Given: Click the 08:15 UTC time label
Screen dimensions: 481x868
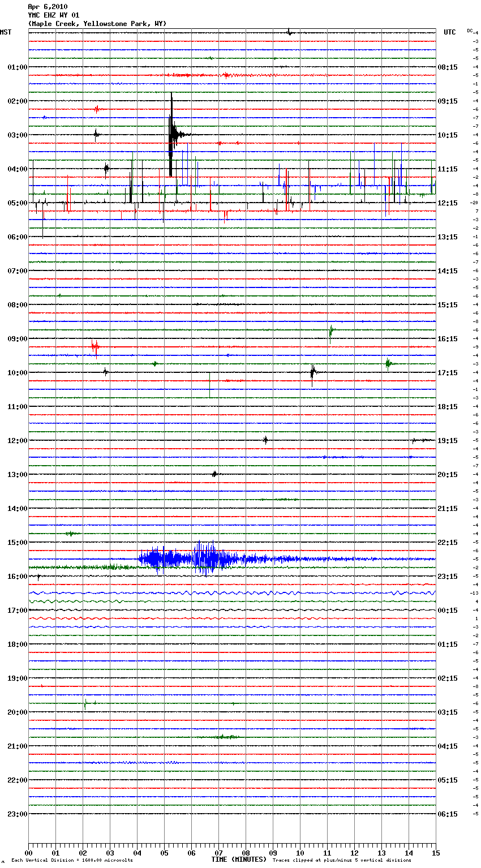Looking at the screenshot, I should pyautogui.click(x=448, y=67).
